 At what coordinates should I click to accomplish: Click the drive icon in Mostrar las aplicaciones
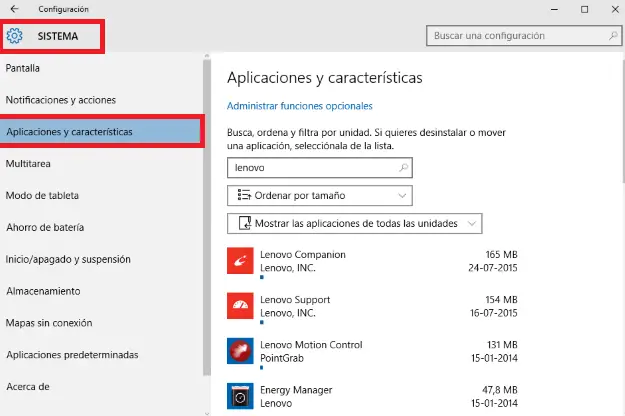(245, 223)
